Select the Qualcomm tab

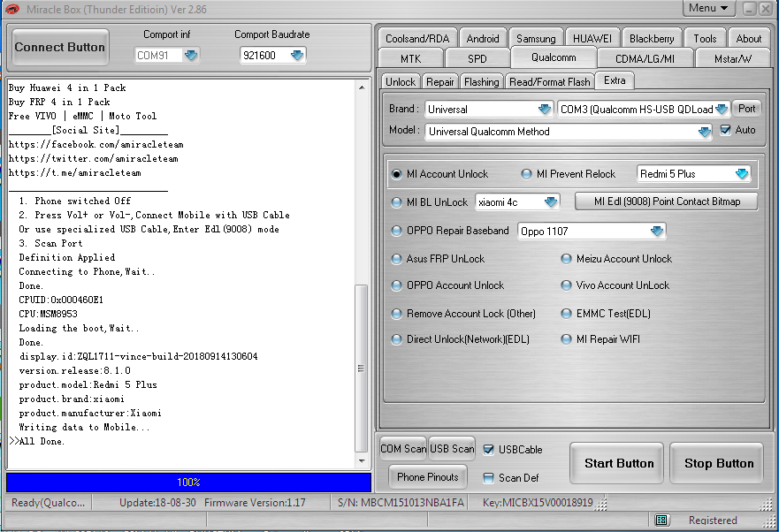(554, 57)
